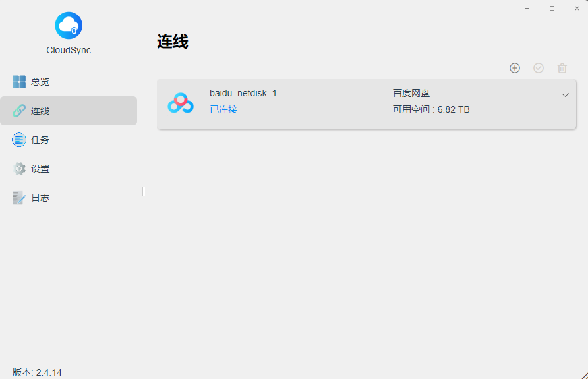Open 设置 settings with gear icon
Screen dimensions: 588x379
click(40, 169)
